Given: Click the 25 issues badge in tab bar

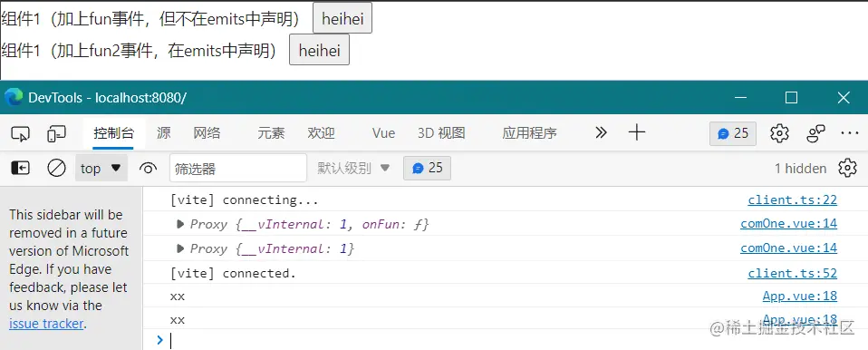Looking at the screenshot, I should click(x=733, y=133).
